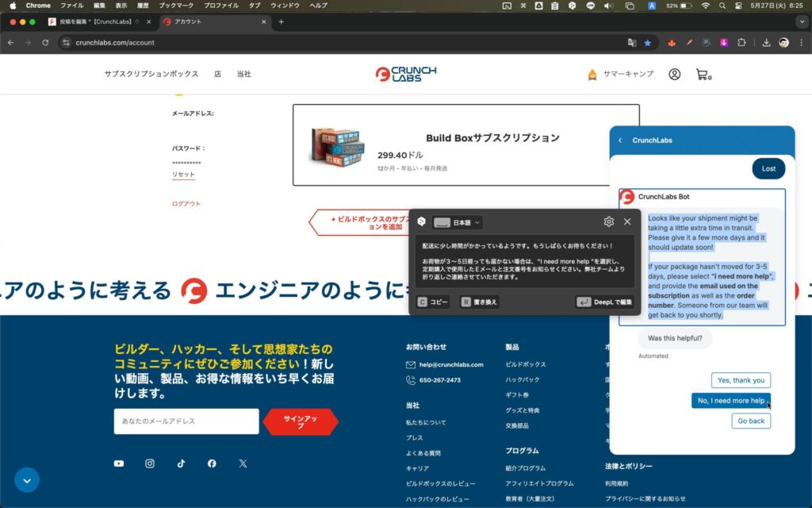Select No, I need more help reply
The image size is (812, 508).
tap(730, 401)
